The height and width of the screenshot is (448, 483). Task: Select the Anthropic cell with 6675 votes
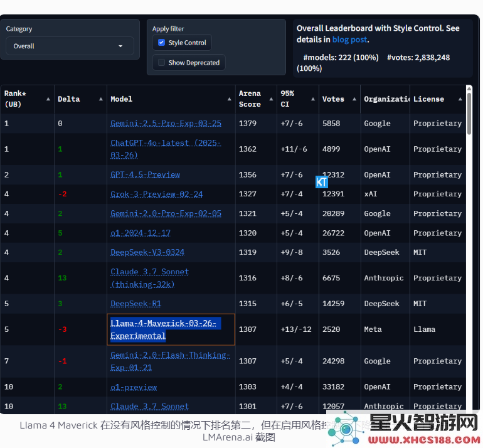[385, 278]
